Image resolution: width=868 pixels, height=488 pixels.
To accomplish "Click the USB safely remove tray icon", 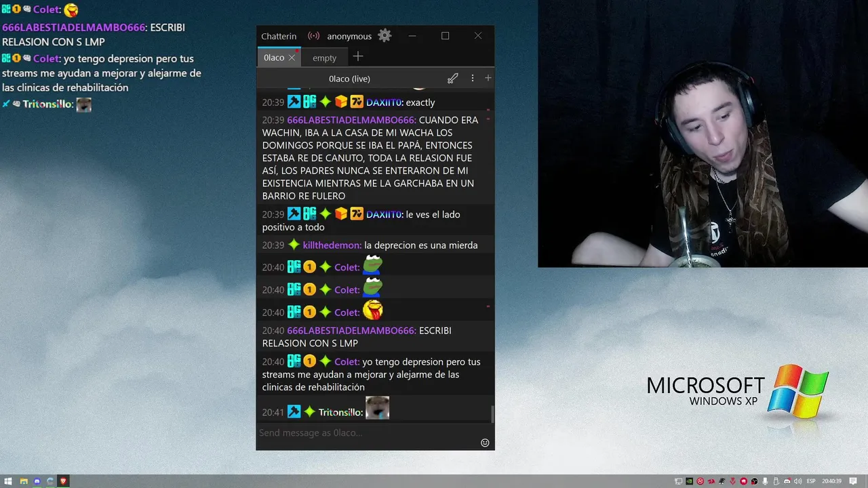I will pyautogui.click(x=776, y=481).
